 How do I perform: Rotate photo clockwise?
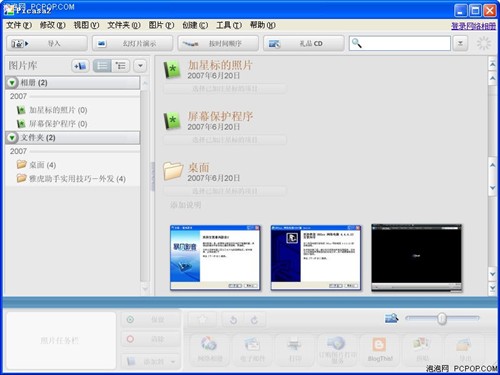[x=255, y=320]
